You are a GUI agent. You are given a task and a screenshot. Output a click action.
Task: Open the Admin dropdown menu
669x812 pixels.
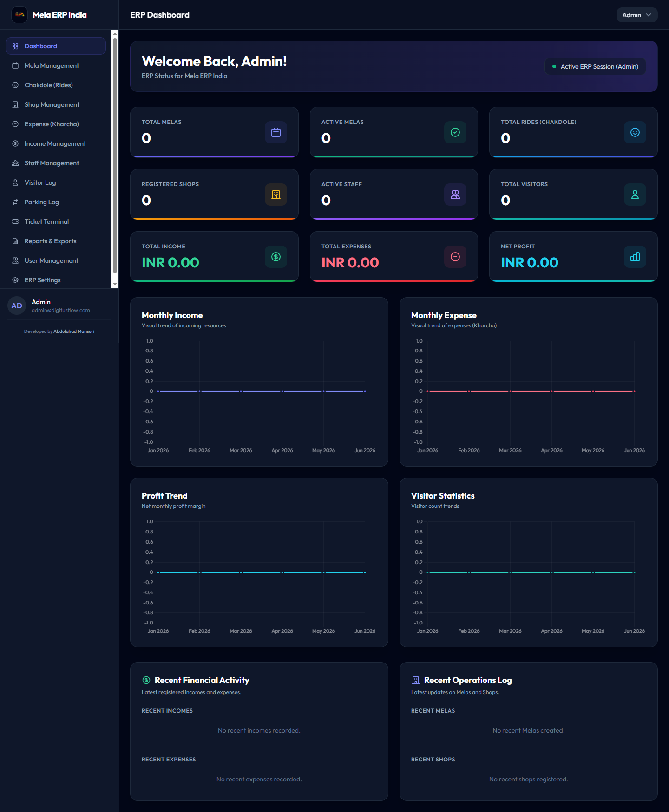637,15
